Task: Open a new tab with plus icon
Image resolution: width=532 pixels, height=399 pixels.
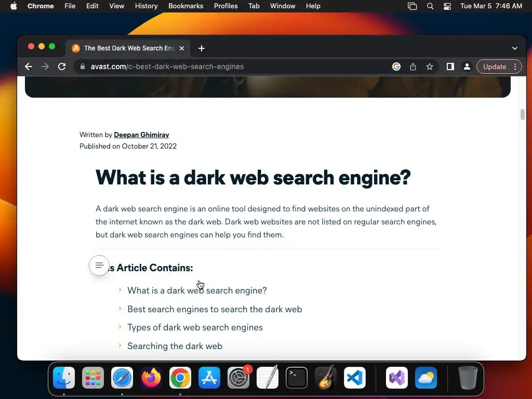Action: tap(202, 48)
